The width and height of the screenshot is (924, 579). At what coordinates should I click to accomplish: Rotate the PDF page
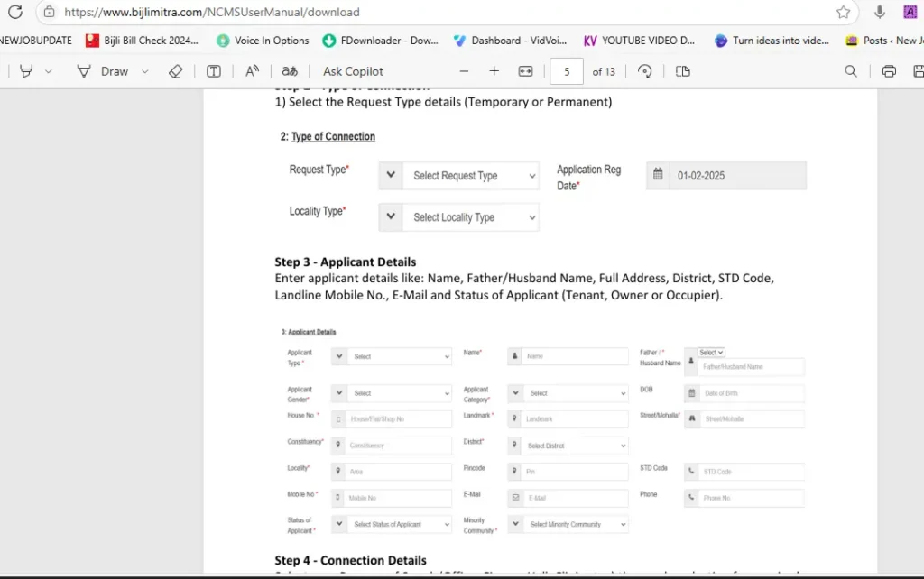[644, 71]
